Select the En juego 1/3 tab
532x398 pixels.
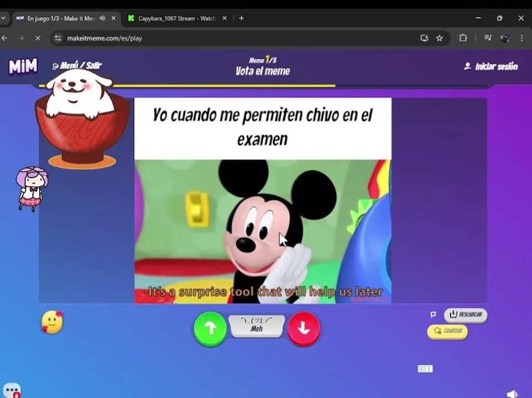[61, 18]
